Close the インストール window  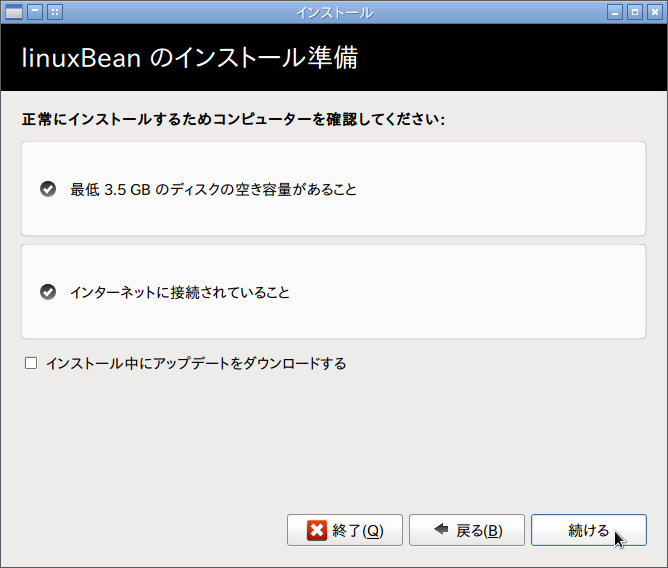(655, 12)
